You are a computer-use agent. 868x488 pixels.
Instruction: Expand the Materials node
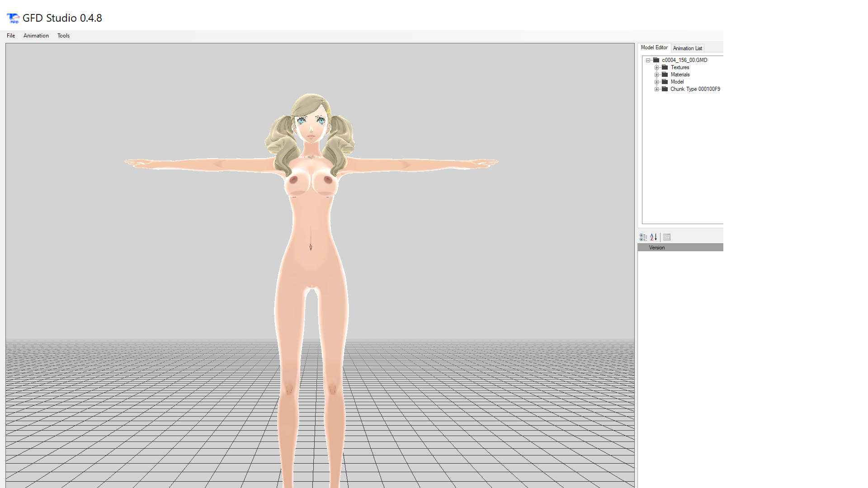(x=657, y=75)
